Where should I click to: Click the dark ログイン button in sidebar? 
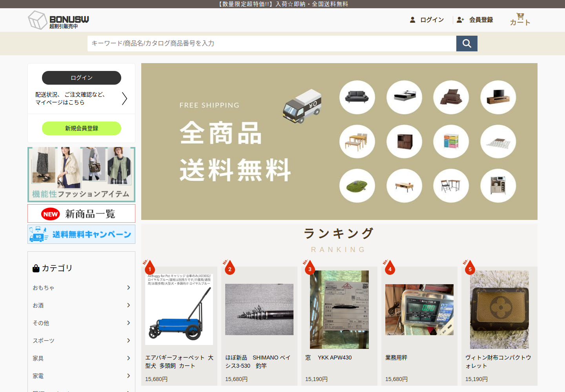(82, 78)
